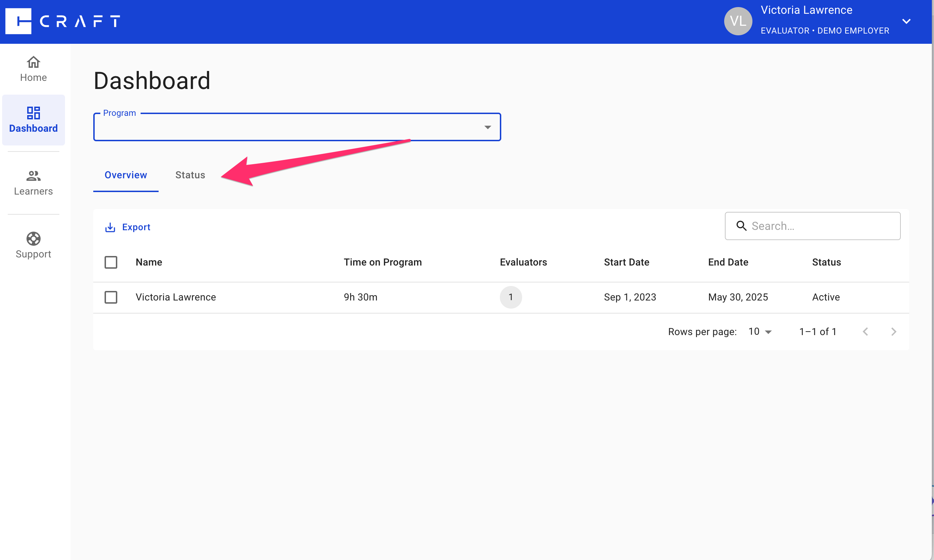Click the evaluators count badge
934x560 pixels.
(x=510, y=297)
